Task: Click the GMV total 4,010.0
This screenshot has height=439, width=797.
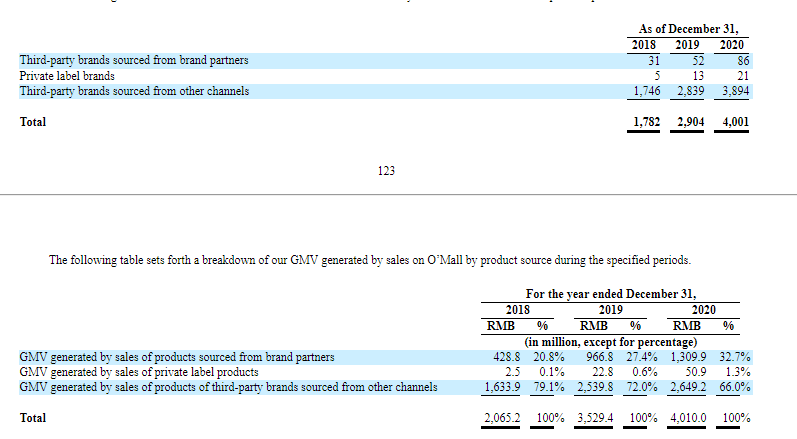Action: pos(689,418)
